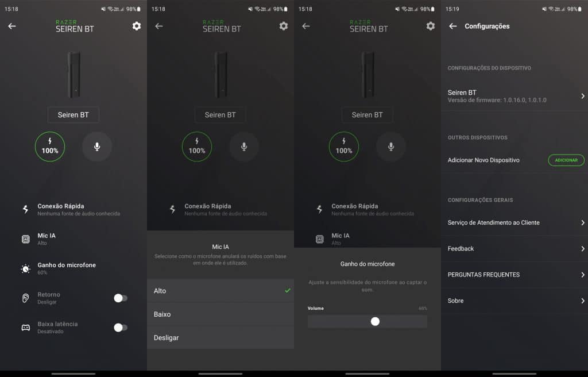Expand the Sobre chevron
The image size is (588, 377).
583,301
